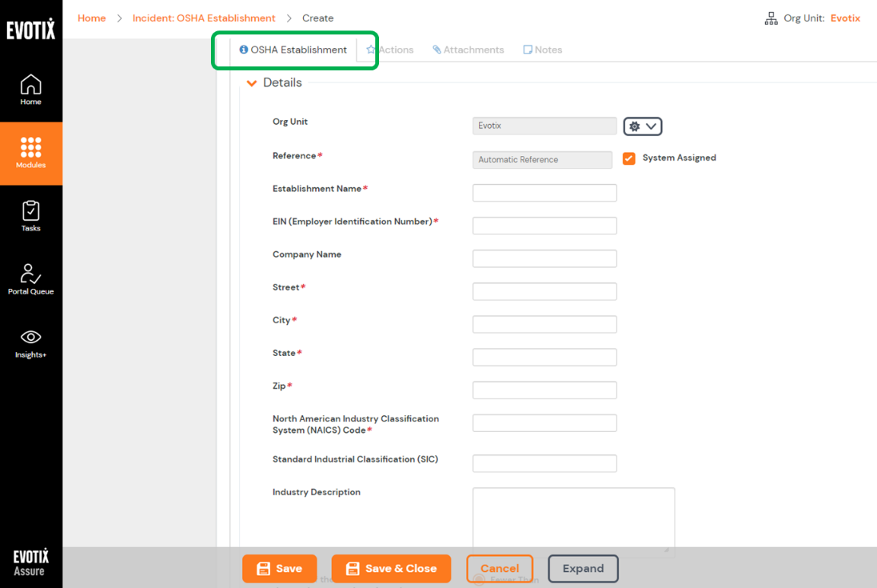This screenshot has width=877, height=588.
Task: Click the gear icon beside Org Unit field
Action: (636, 126)
